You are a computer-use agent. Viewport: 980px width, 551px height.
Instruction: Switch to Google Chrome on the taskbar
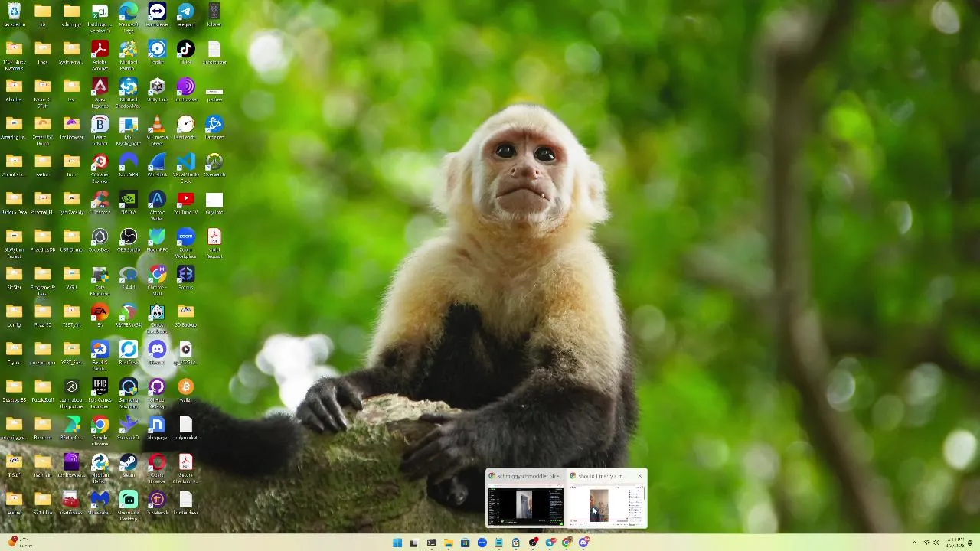coord(567,543)
